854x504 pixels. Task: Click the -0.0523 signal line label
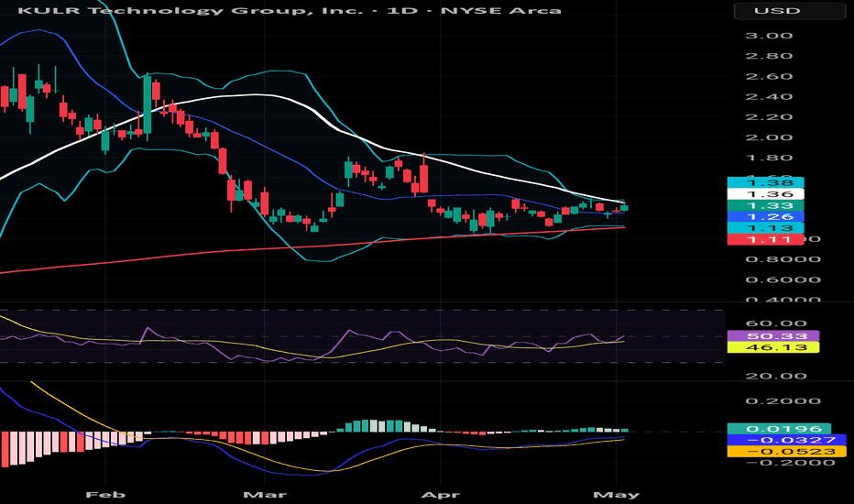pyautogui.click(x=786, y=452)
